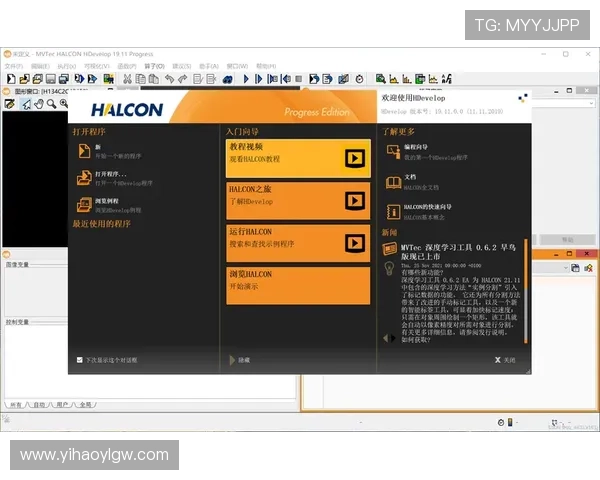This screenshot has width=600, height=480.
Task: Click the Undo arrow toolbar icon
Action: point(170,79)
